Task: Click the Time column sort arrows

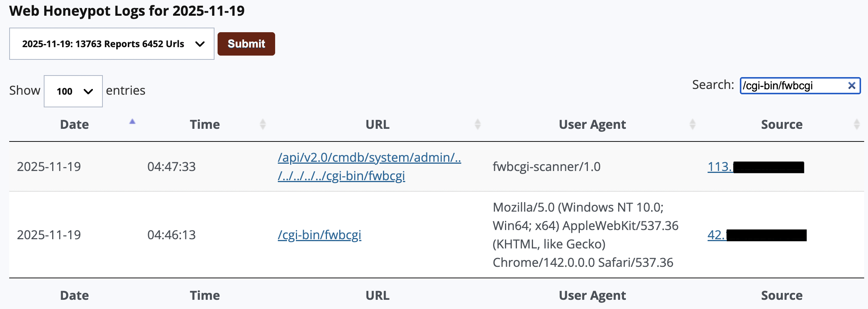Action: [263, 124]
